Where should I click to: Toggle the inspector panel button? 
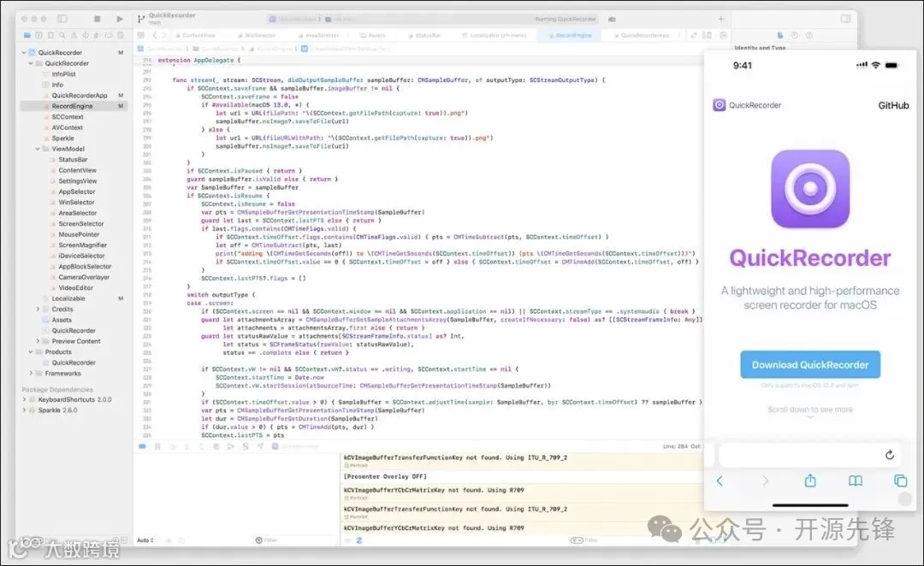point(845,19)
